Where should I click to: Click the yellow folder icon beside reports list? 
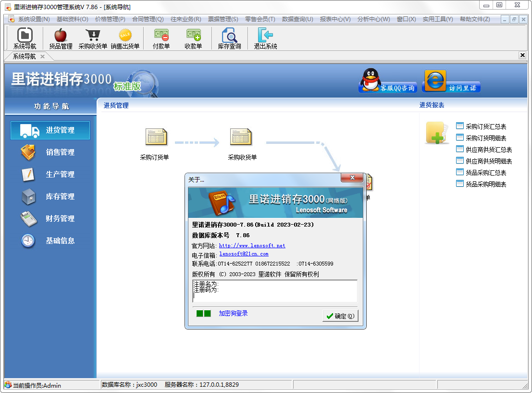[x=436, y=132]
